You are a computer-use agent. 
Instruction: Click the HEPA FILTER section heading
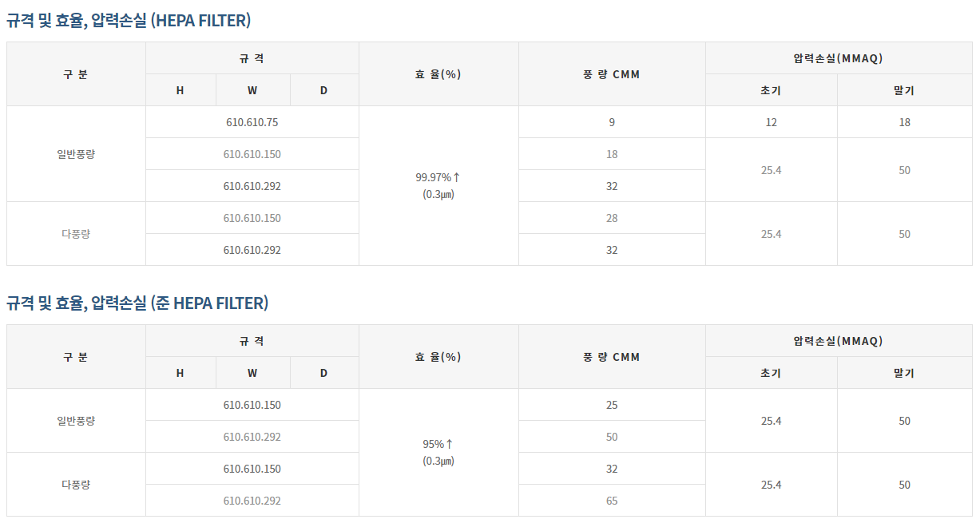129,21
